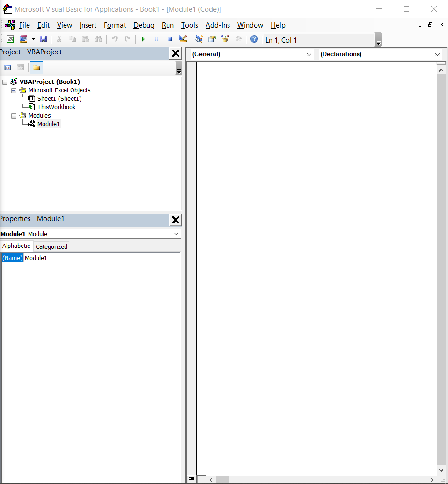Toggle Design Mode using its toolbar icon
Viewport: 448px width, 484px height.
183,39
